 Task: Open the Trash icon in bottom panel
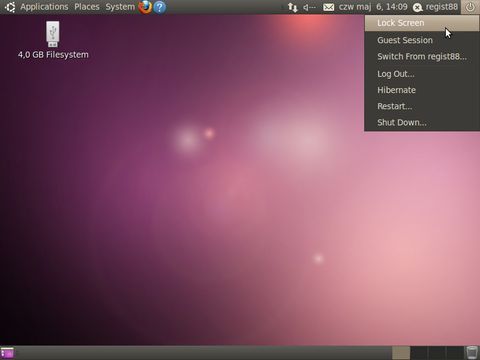coord(472,353)
